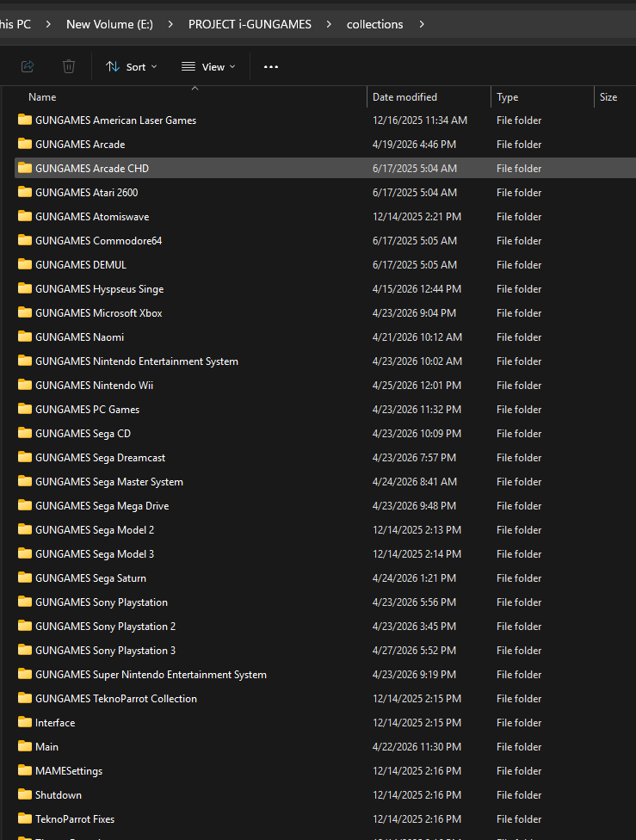
Task: Select GUNGAMES Super Nintendo Entertainment System name
Action: click(151, 675)
